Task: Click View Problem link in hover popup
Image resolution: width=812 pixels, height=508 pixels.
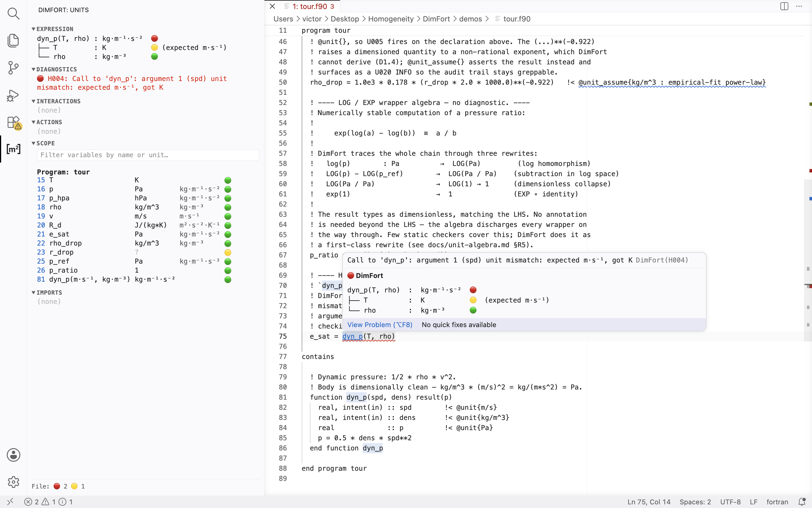Action: (x=380, y=325)
